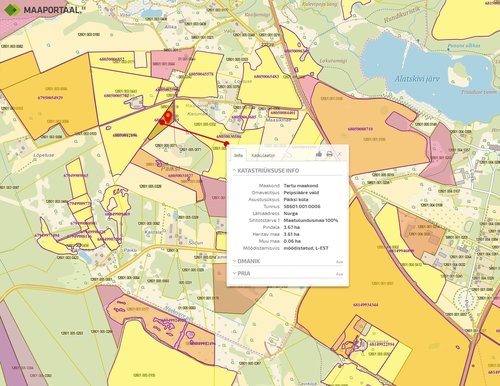Click the thumbs-up icon in info popup
Viewport: 500px width, 386px height.
point(319,154)
